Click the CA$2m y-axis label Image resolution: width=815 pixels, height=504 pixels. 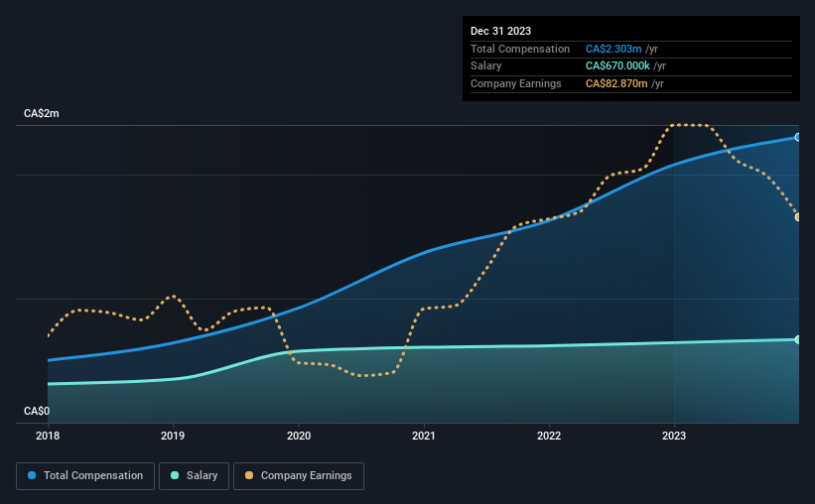pyautogui.click(x=42, y=113)
